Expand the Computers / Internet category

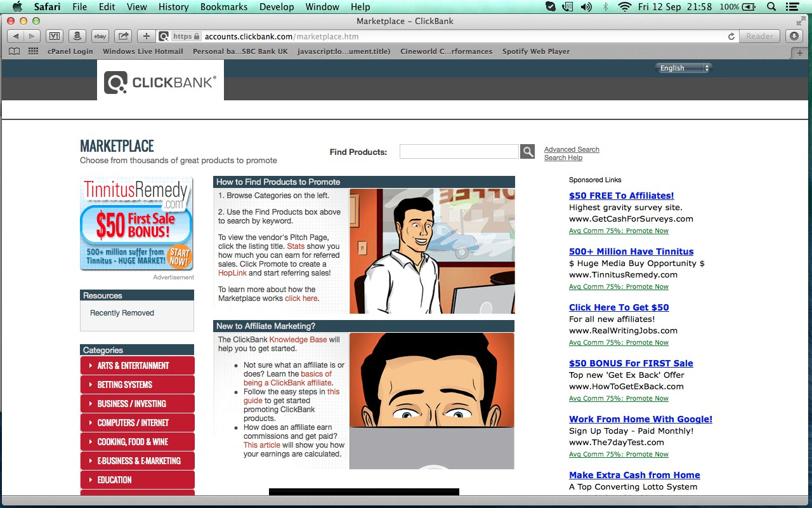click(137, 423)
